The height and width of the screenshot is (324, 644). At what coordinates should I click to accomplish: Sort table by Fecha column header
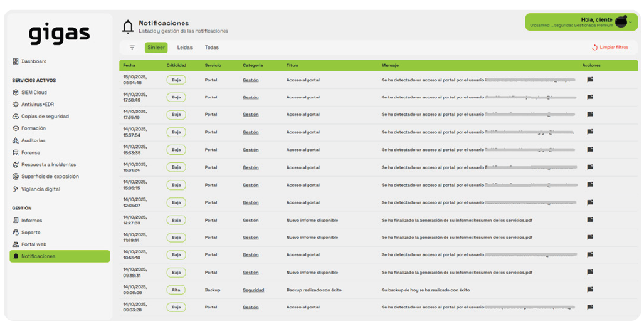point(129,65)
